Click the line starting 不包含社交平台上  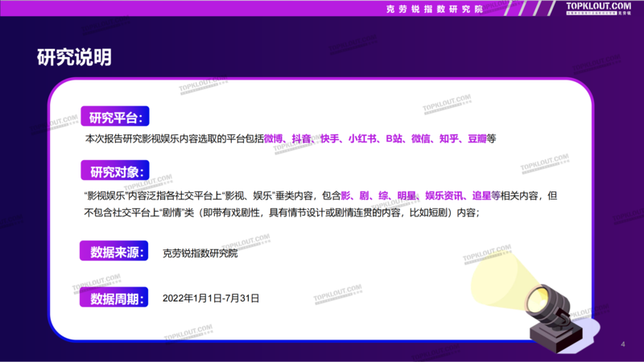pos(281,212)
